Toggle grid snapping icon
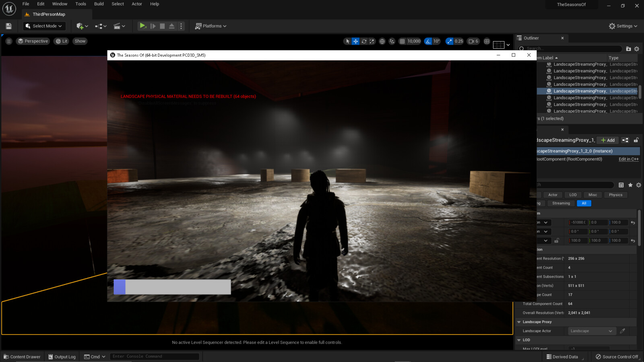Image resolution: width=644 pixels, height=362 pixels. 402,41
